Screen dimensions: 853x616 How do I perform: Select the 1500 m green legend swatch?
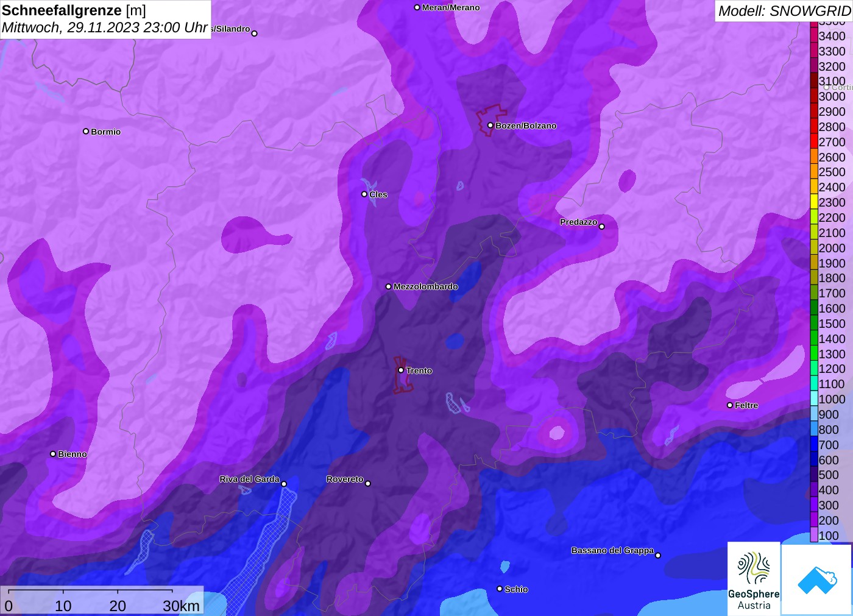point(814,324)
